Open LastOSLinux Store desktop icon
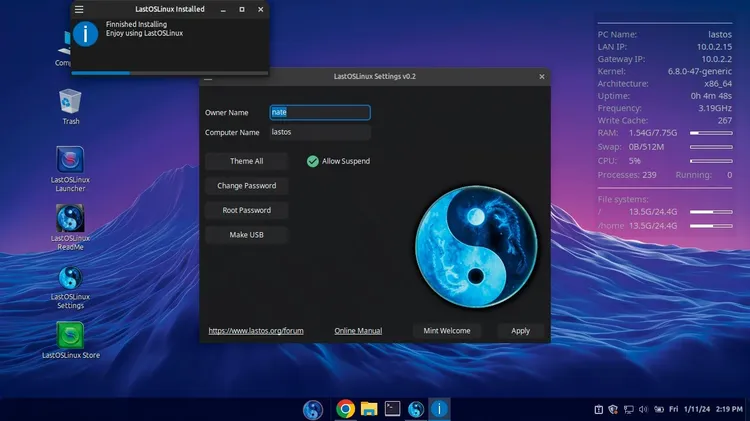Screen dimensions: 750x421 coord(70,340)
